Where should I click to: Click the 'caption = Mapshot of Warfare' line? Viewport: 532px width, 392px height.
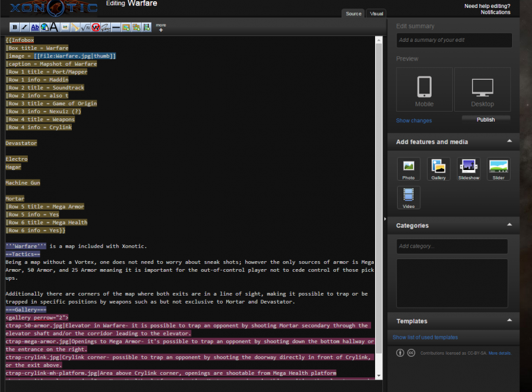point(51,64)
